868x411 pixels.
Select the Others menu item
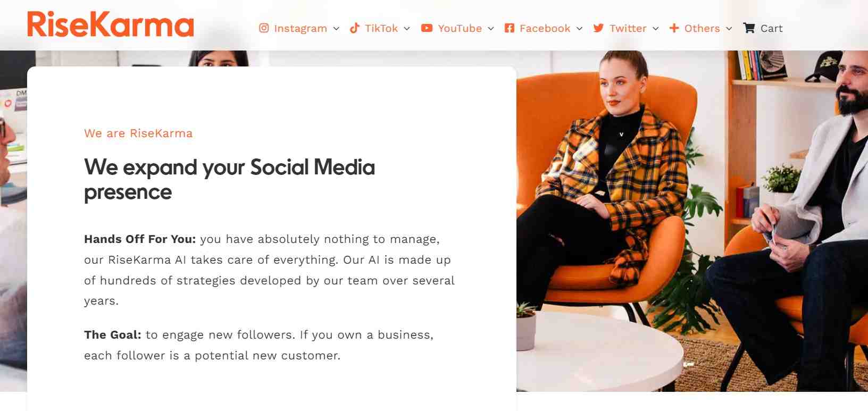(x=702, y=28)
